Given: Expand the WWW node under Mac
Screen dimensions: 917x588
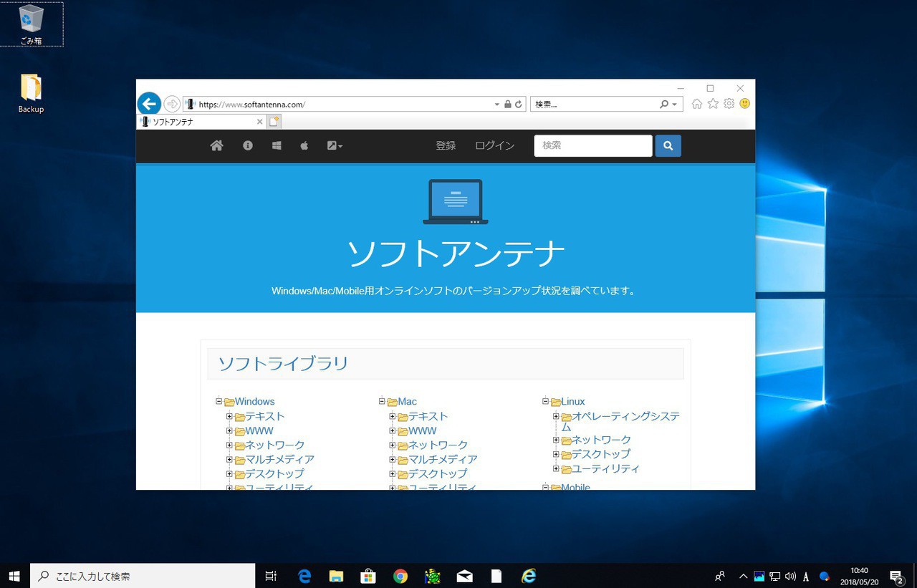Looking at the screenshot, I should (x=393, y=430).
